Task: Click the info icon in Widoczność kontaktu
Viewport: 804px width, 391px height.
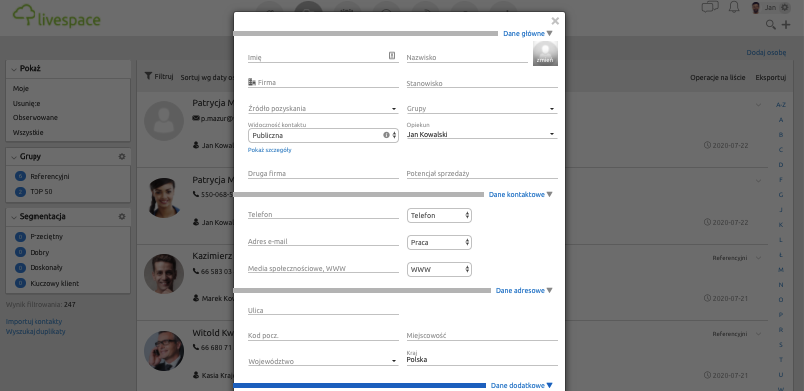Action: [x=386, y=135]
